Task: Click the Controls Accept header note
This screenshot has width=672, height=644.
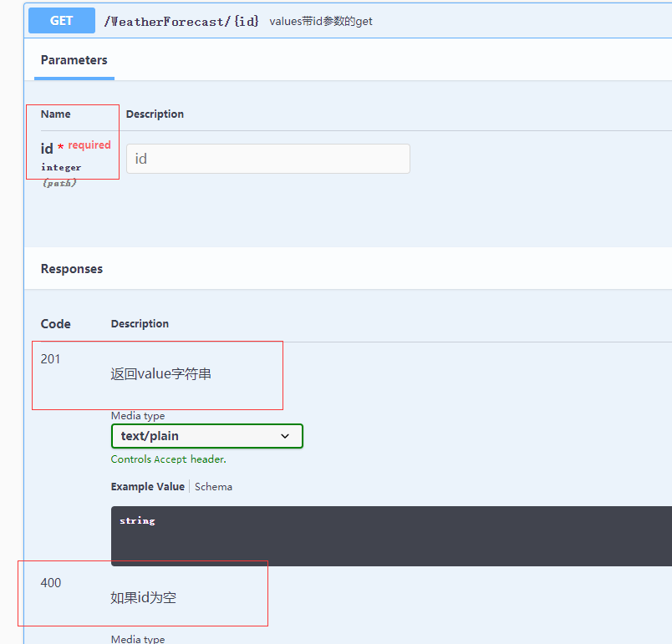Action: click(x=168, y=459)
